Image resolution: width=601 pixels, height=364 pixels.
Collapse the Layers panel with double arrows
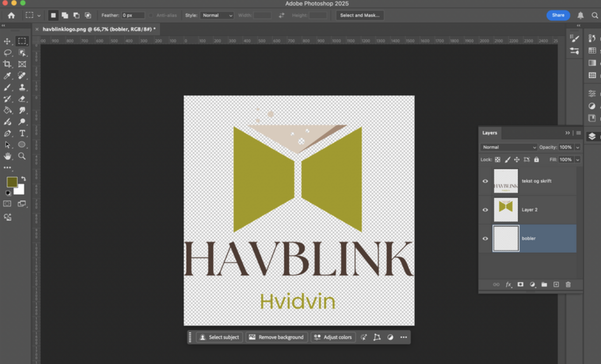568,133
